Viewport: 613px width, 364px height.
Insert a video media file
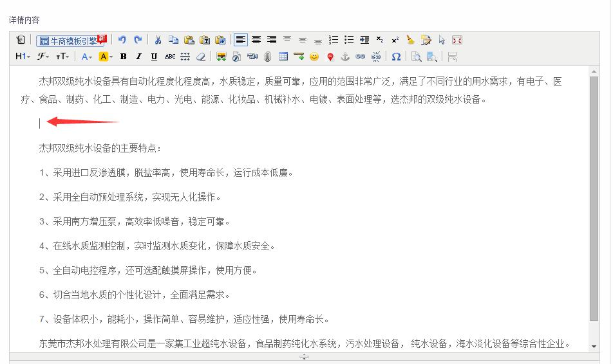pos(252,57)
